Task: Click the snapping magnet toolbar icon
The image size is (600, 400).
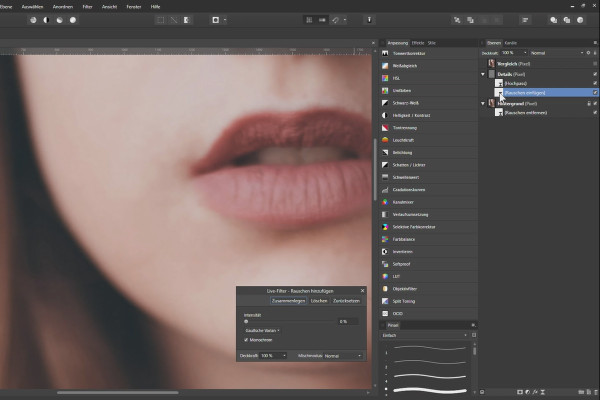Action: (336, 20)
